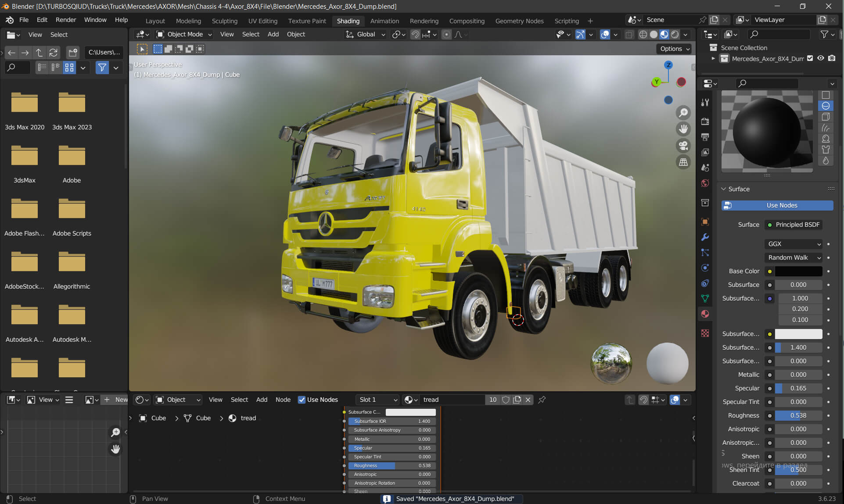Zoom the 3D viewport with magnifier icon
Image resolution: width=844 pixels, height=504 pixels.
point(683,113)
